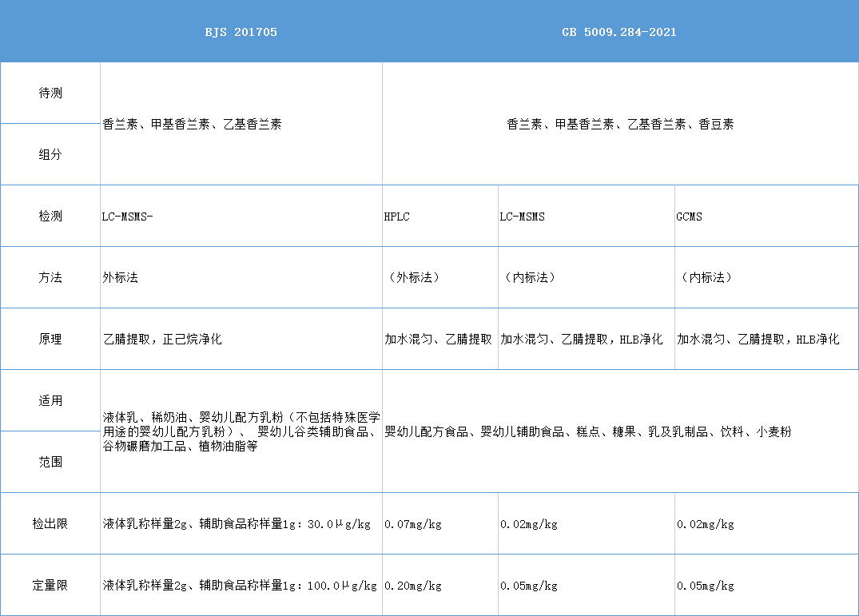Click the 0.20mg/kg cell

click(440, 585)
